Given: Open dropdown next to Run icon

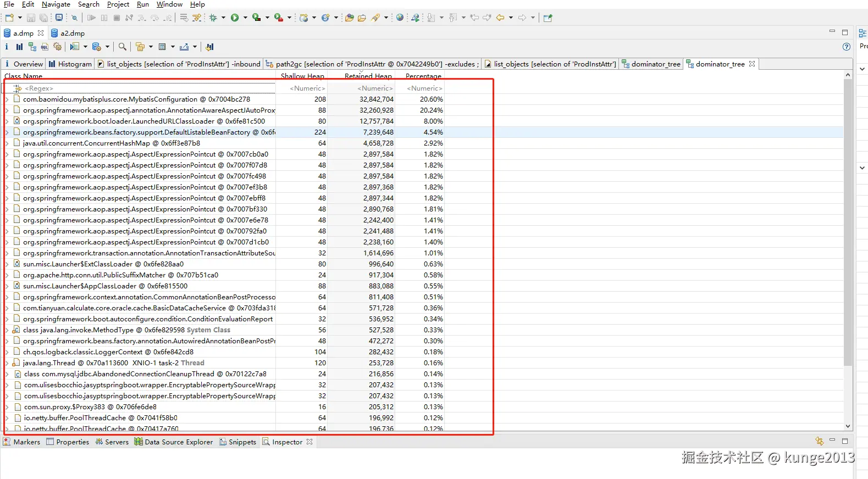Looking at the screenshot, I should click(245, 18).
